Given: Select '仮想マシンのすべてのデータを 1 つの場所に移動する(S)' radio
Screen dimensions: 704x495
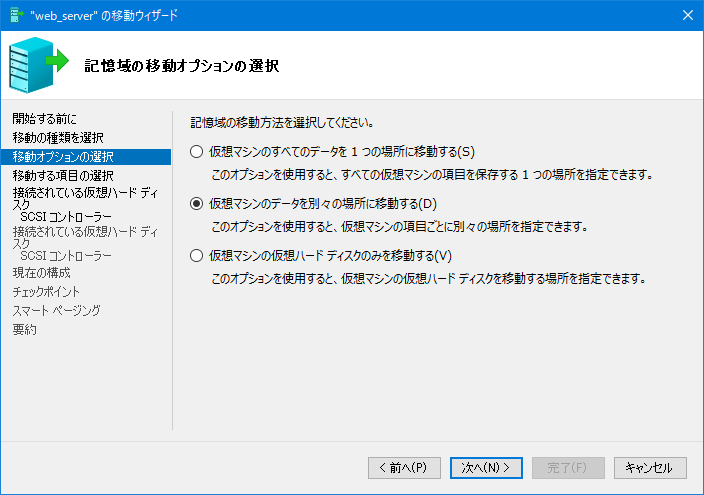Looking at the screenshot, I should tap(196, 152).
